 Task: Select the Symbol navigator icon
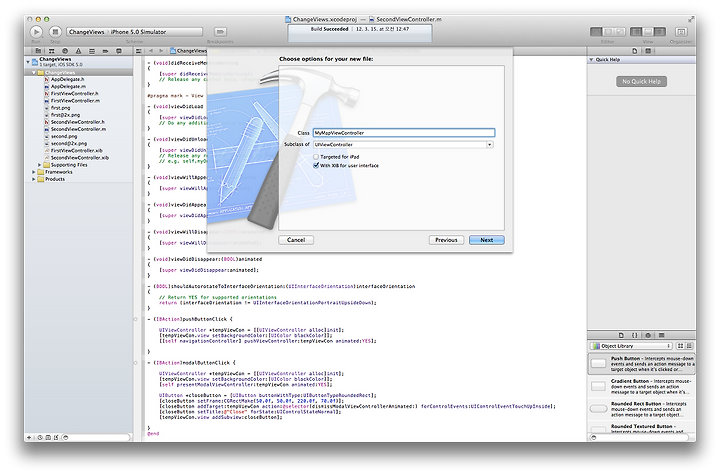coord(52,51)
